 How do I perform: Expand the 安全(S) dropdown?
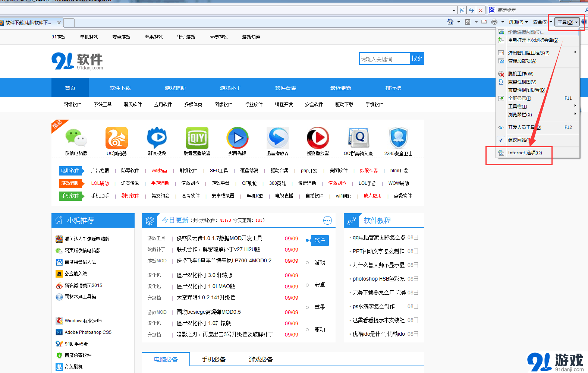[543, 22]
